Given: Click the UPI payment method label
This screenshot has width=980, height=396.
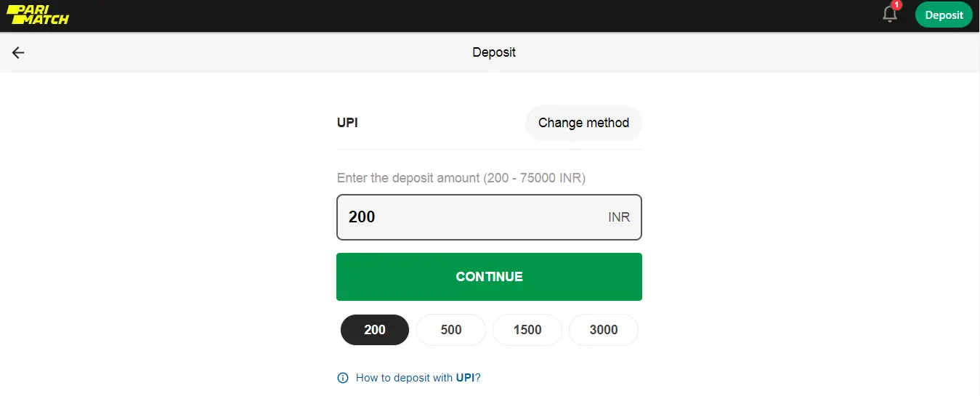Looking at the screenshot, I should point(347,123).
